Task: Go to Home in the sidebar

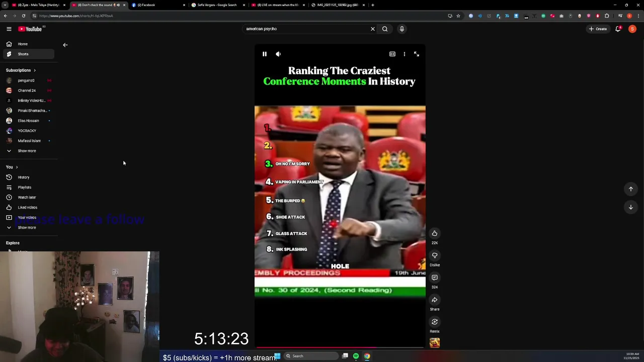Action: 28,44
